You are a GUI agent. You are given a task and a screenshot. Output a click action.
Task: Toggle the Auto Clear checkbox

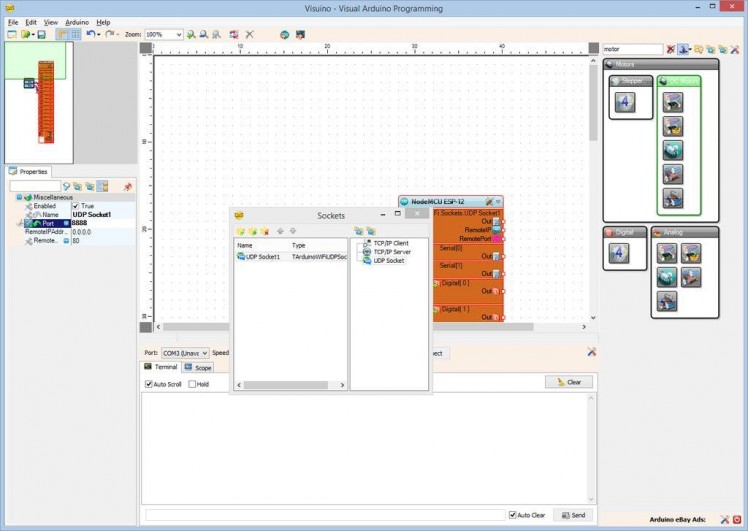point(513,515)
